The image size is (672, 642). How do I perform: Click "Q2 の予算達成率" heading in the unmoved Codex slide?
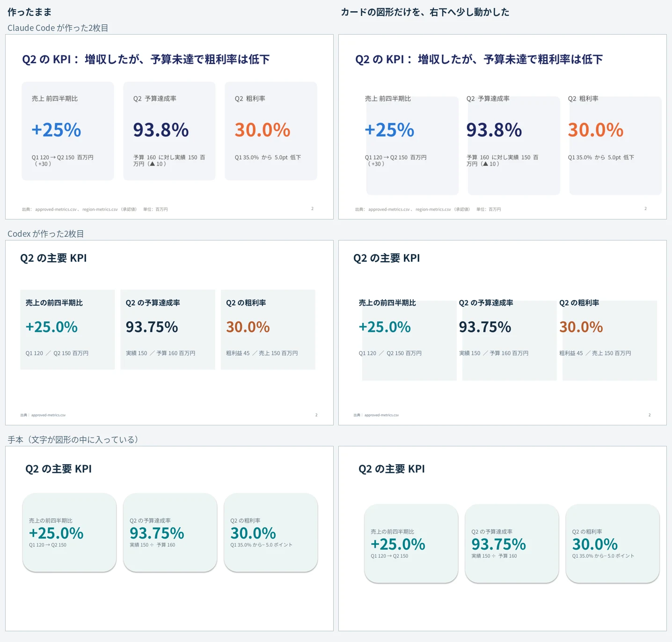[x=153, y=303]
